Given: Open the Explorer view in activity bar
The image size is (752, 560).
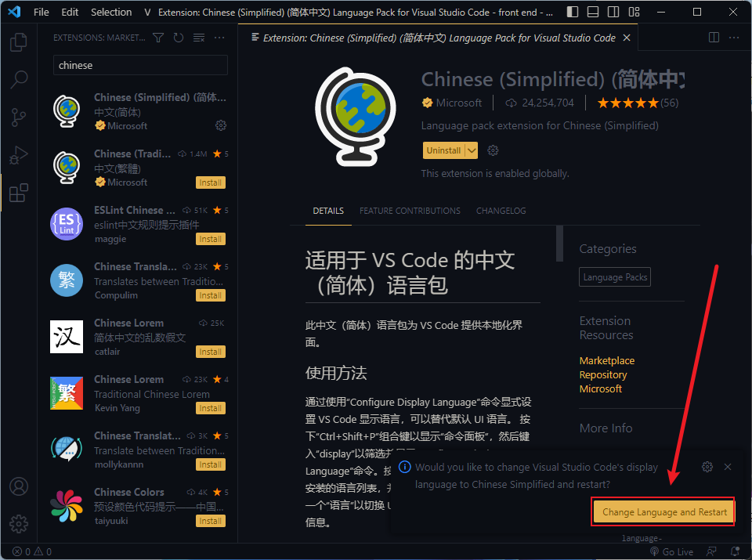Looking at the screenshot, I should 19,42.
